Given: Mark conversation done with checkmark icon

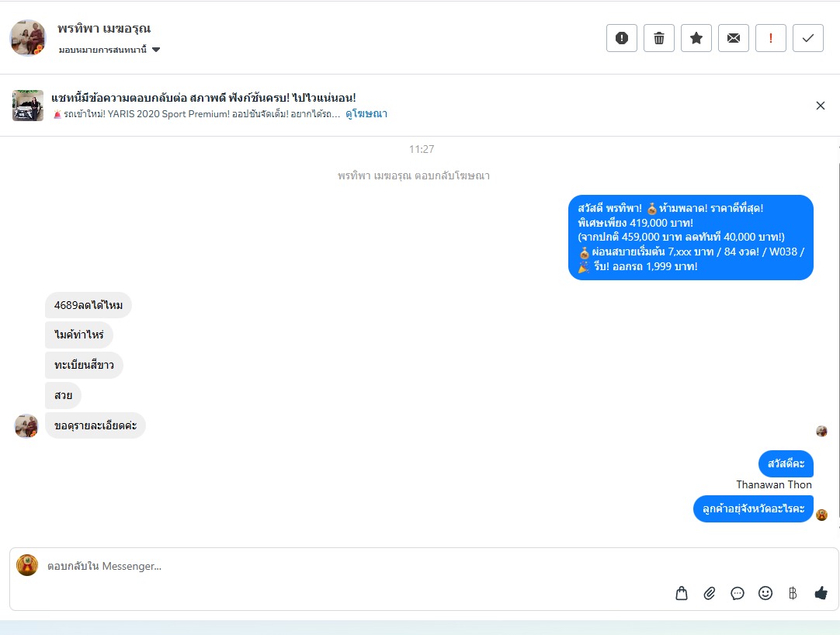Looking at the screenshot, I should [808, 38].
